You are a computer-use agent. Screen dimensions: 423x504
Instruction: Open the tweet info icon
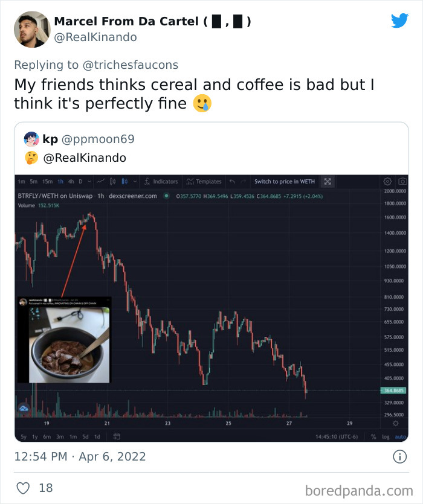pos(399,457)
